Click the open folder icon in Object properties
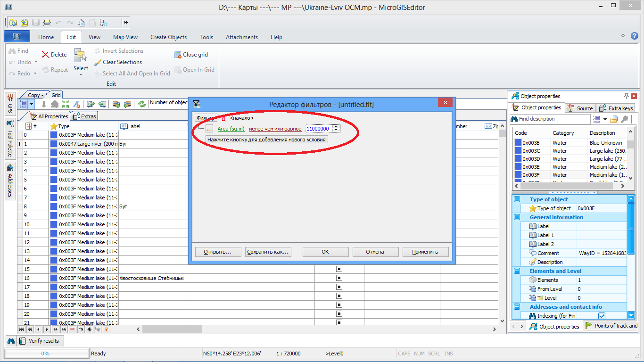Image resolution: width=644 pixels, height=362 pixels. coord(613,119)
